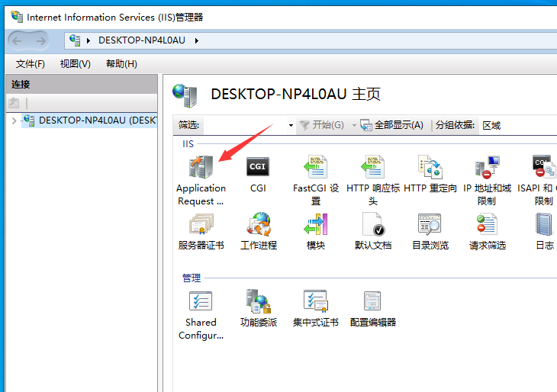Viewport: 557px width, 392px height.
Task: Open 默认文档 feature icon
Action: pyautogui.click(x=372, y=225)
